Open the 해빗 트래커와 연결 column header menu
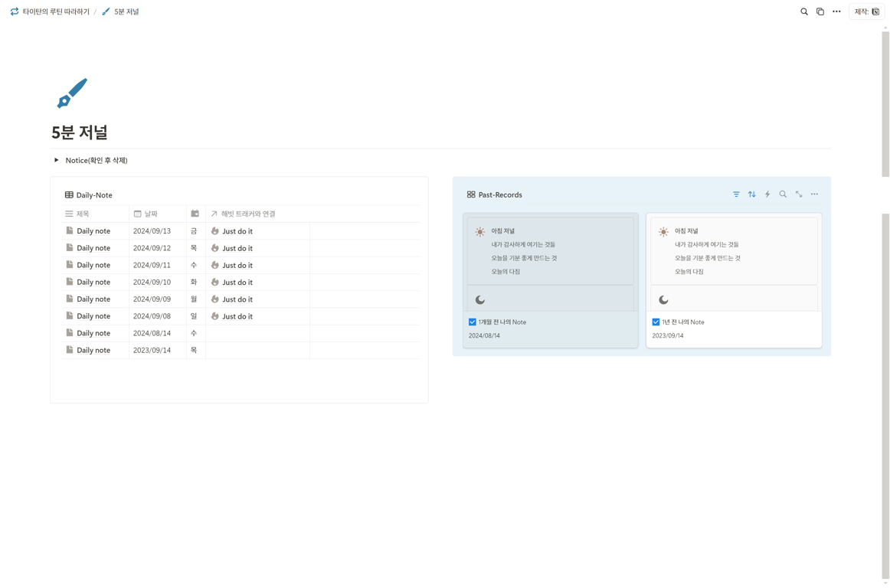Screen dimensions: 890x588 tap(257, 214)
